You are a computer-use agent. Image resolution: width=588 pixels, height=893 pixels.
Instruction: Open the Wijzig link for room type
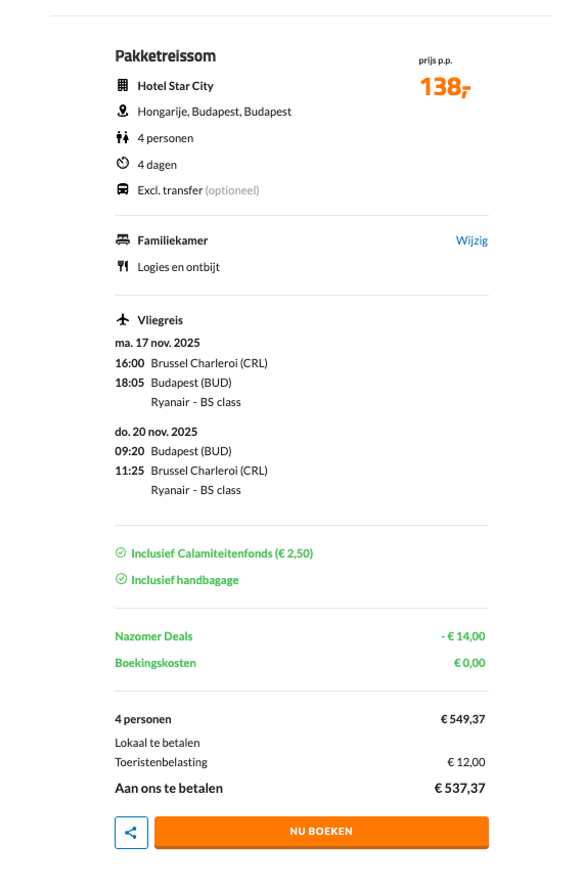pos(471,240)
